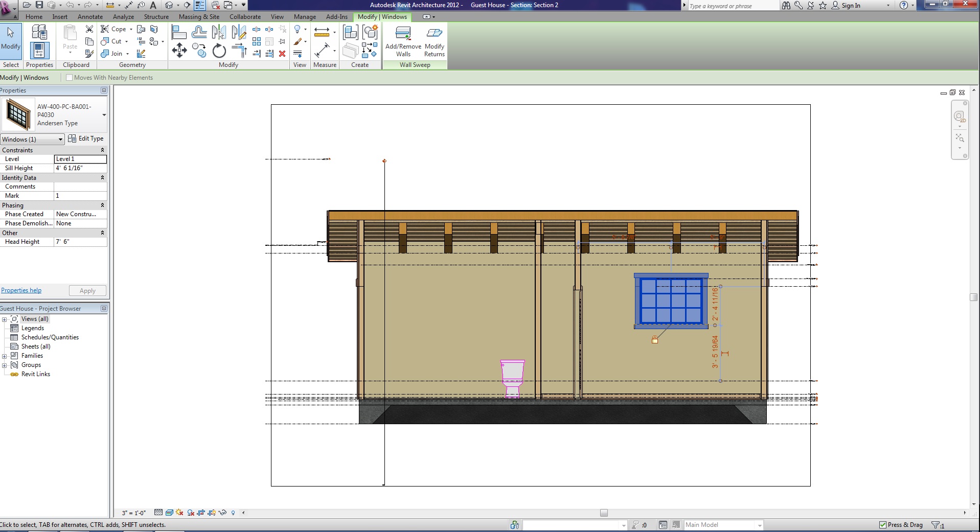Viewport: 980px width, 532px height.
Task: Click the Rotate tool icon
Action: [x=219, y=50]
